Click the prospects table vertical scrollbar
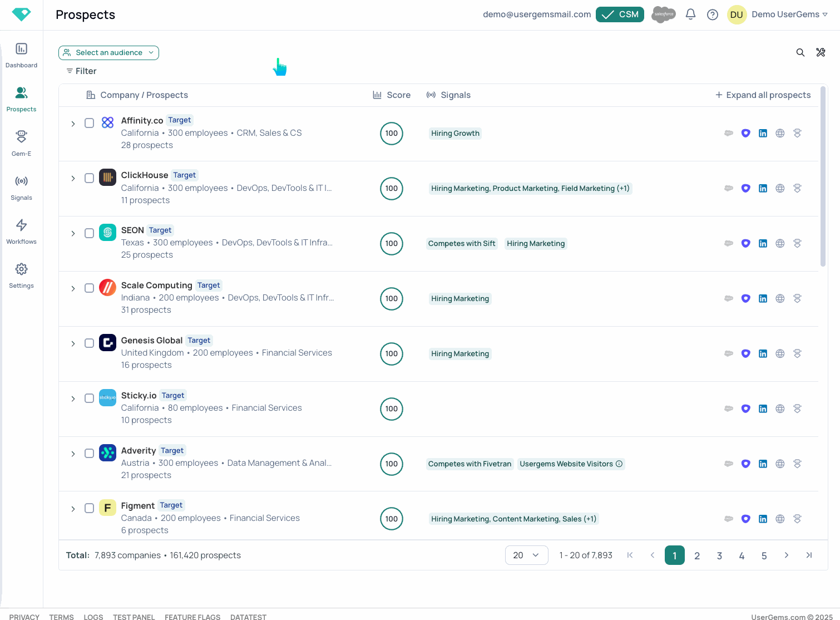 pos(823,177)
